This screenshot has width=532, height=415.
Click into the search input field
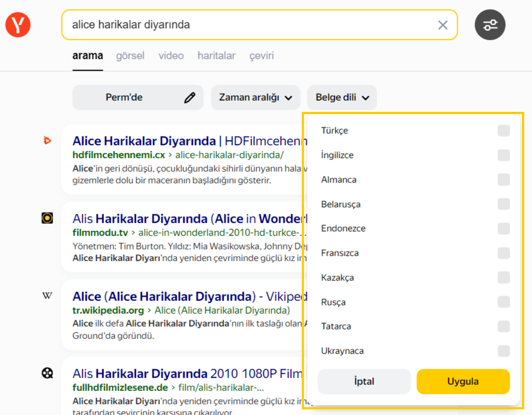[246, 25]
